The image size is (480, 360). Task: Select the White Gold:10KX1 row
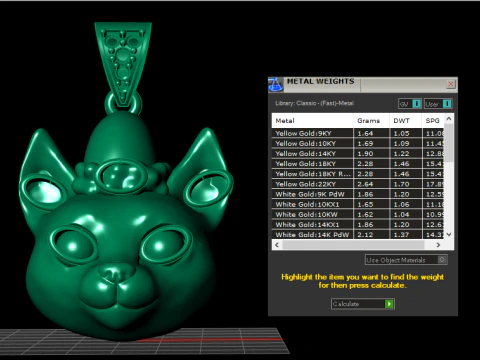358,204
